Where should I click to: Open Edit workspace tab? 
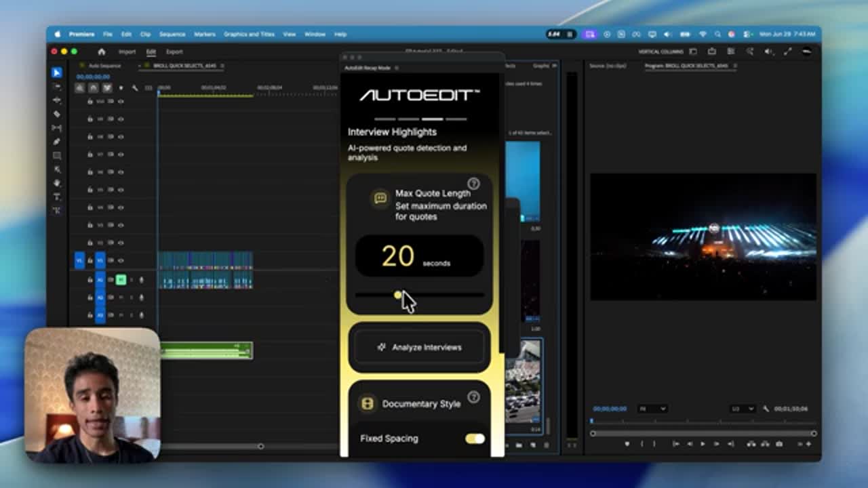[151, 52]
